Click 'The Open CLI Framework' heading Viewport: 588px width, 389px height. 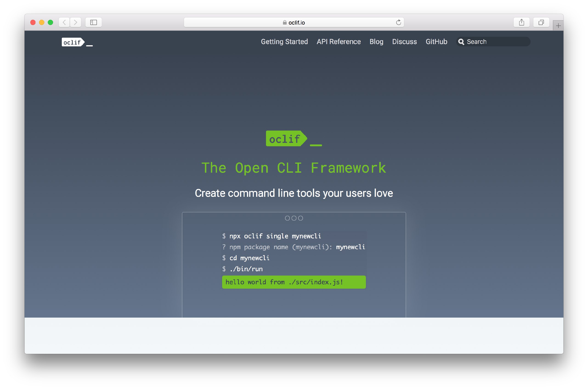pos(294,168)
